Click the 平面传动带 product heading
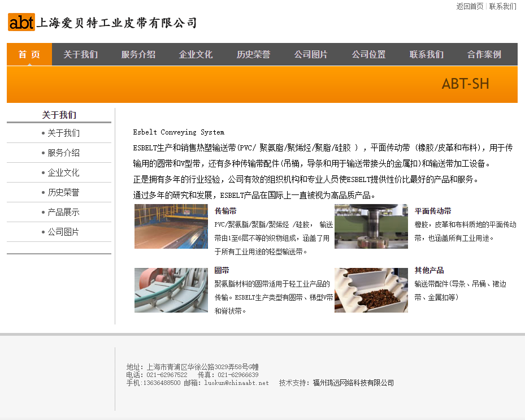Viewport: 525px width, 420px height. (432, 211)
